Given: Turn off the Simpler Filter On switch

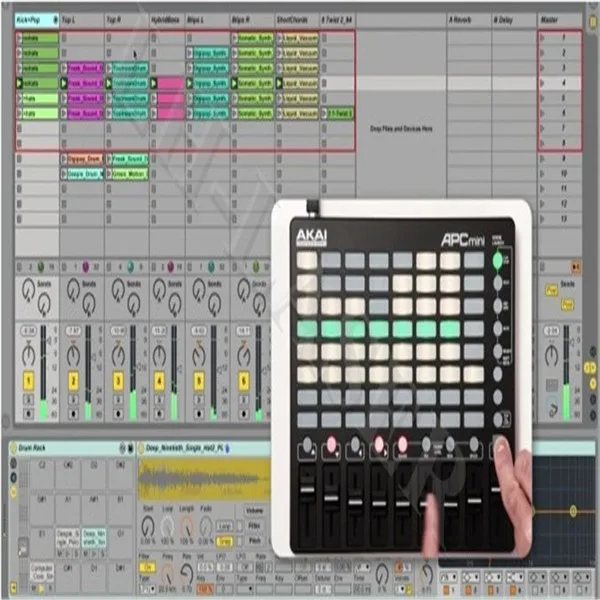Looking at the screenshot, I should [x=147, y=567].
